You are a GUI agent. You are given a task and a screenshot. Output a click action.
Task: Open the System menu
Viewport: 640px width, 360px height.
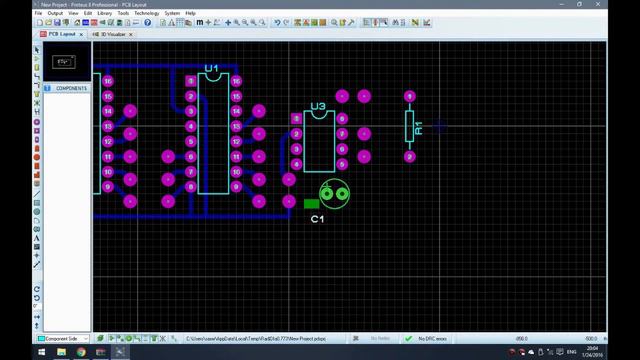click(x=172, y=13)
